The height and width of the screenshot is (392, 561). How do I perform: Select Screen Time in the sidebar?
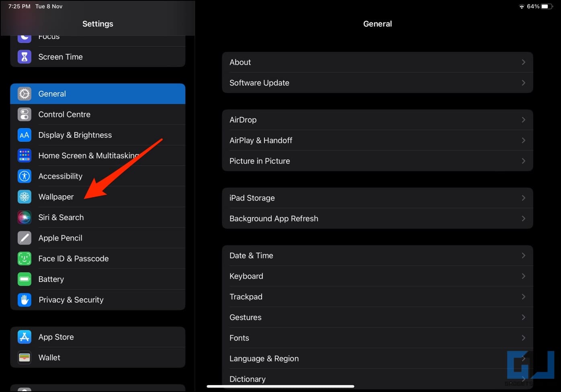point(98,57)
